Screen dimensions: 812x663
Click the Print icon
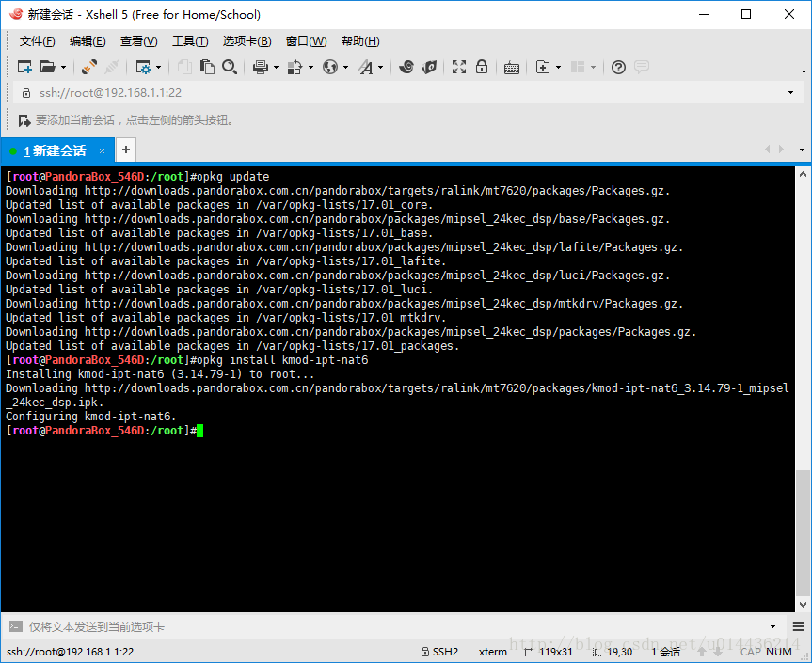pos(261,67)
